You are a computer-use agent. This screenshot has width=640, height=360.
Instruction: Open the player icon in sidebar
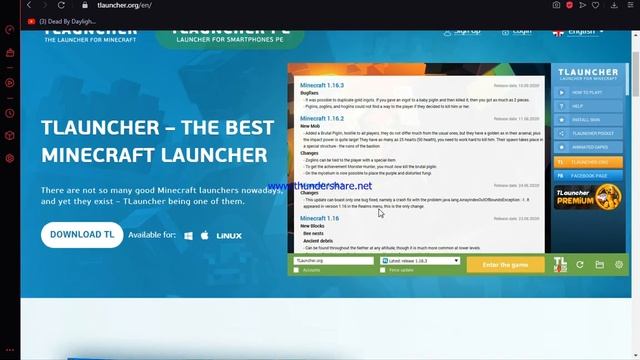click(x=10, y=83)
